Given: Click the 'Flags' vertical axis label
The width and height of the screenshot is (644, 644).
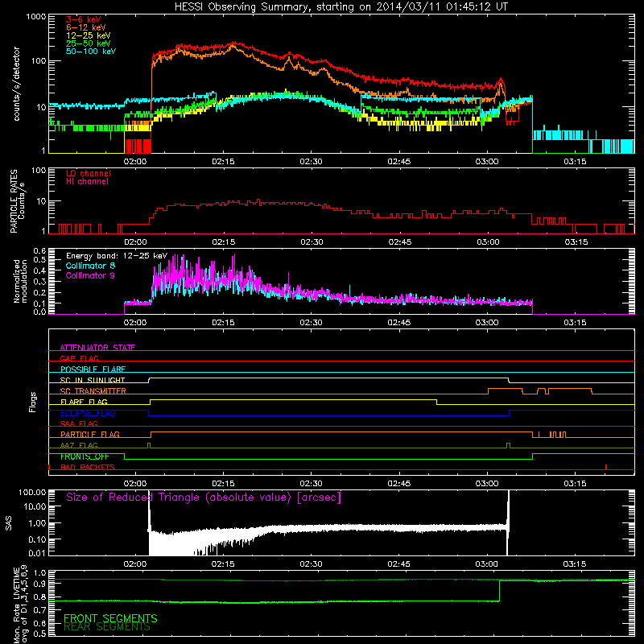Looking at the screenshot, I should point(33,402).
